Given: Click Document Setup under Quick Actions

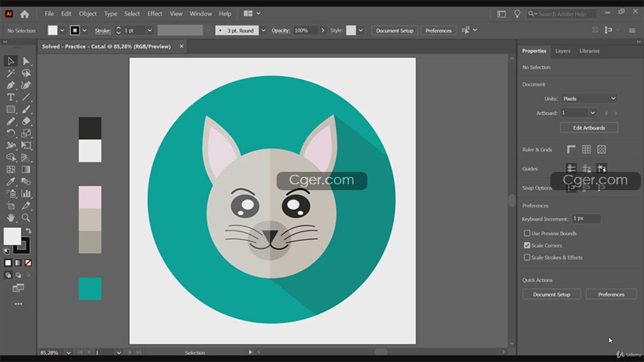Looking at the screenshot, I should pyautogui.click(x=552, y=294).
